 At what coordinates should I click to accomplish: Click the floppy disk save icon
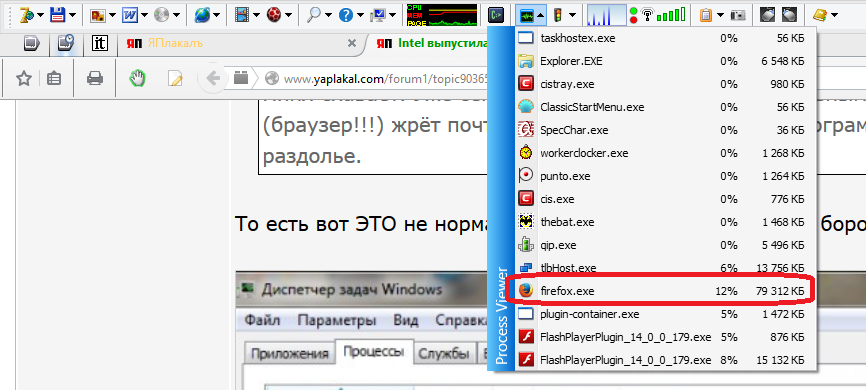57,15
